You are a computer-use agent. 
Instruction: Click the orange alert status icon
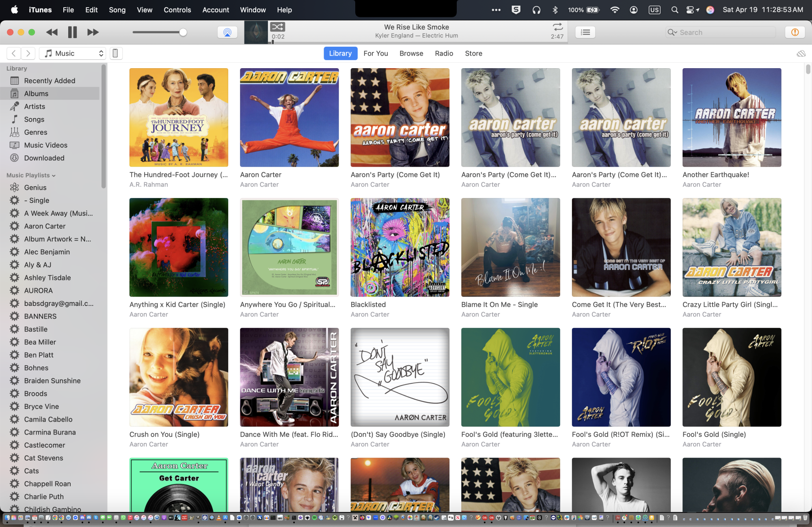(x=795, y=32)
